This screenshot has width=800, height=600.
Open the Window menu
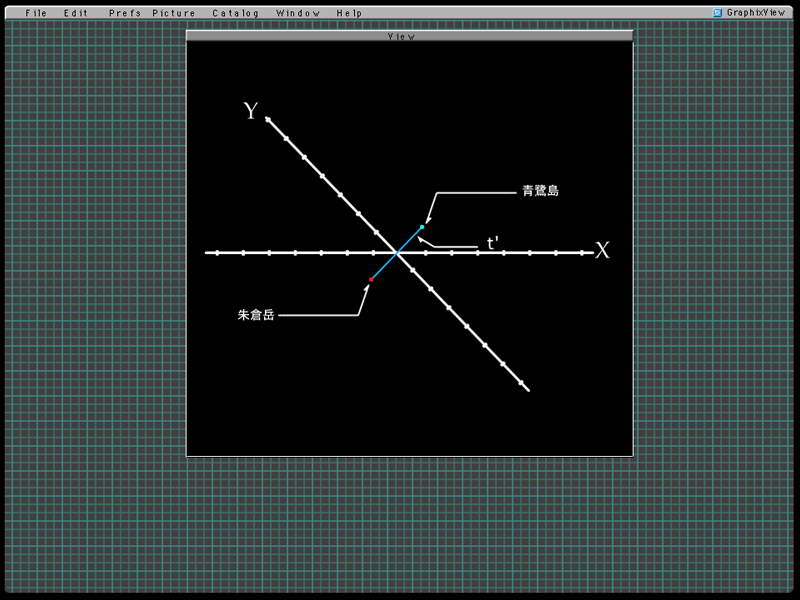pos(298,13)
